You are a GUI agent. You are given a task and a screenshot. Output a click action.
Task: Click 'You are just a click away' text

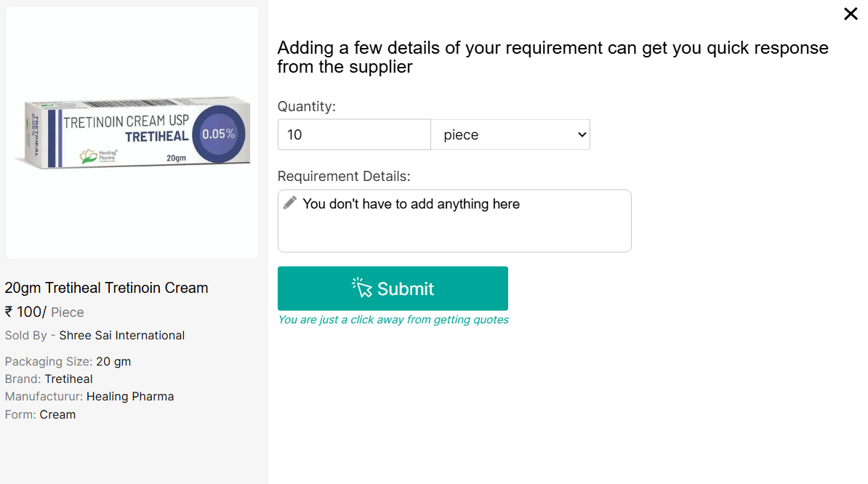pyautogui.click(x=393, y=320)
